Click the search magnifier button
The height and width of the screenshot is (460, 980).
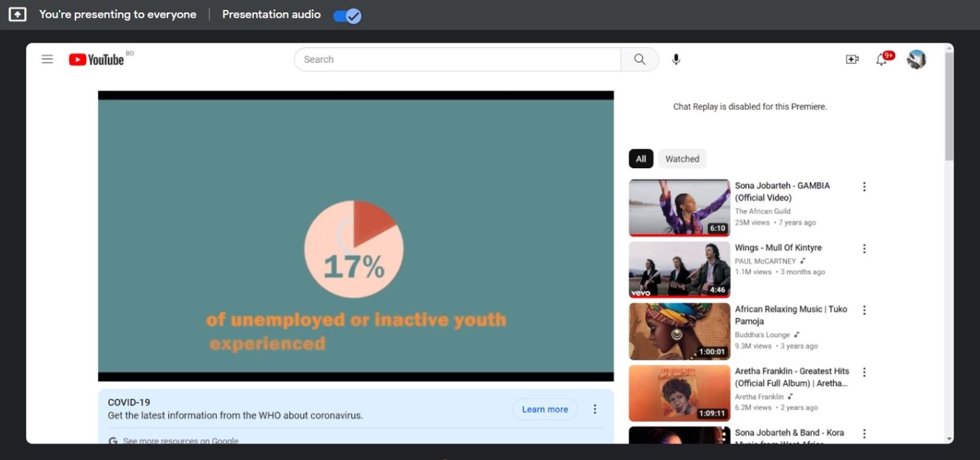tap(640, 59)
